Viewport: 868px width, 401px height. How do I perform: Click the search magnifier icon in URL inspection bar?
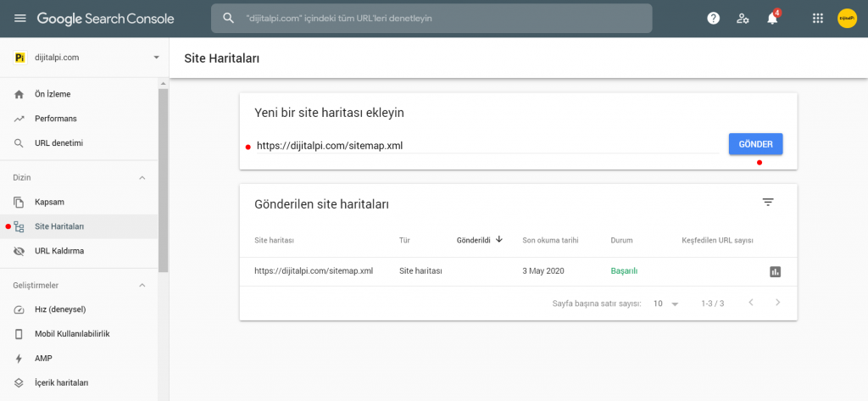click(229, 19)
